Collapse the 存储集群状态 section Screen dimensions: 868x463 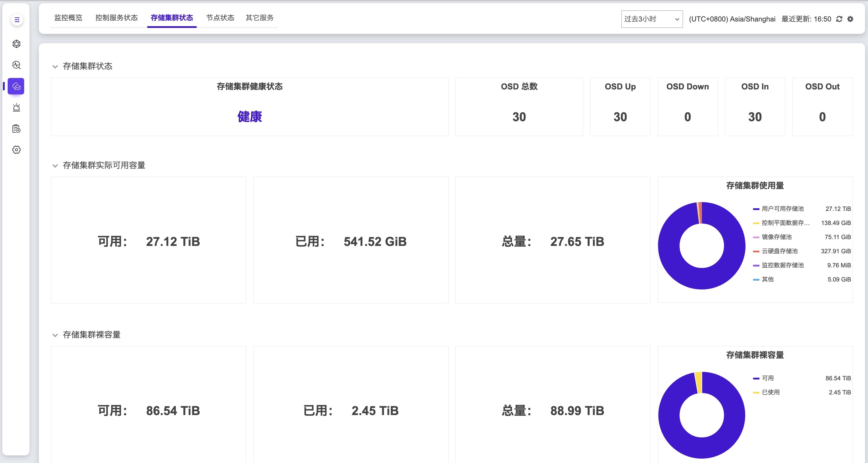[55, 66]
